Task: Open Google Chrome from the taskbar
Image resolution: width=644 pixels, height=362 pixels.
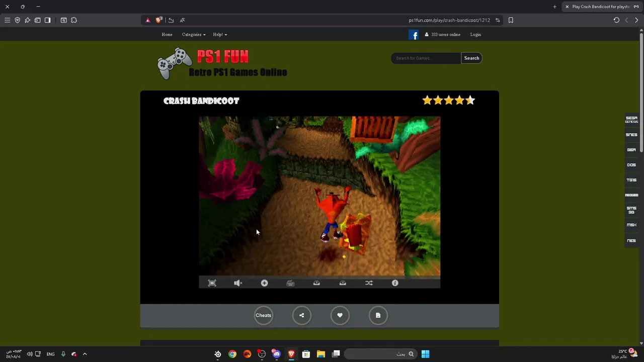Action: pyautogui.click(x=232, y=354)
